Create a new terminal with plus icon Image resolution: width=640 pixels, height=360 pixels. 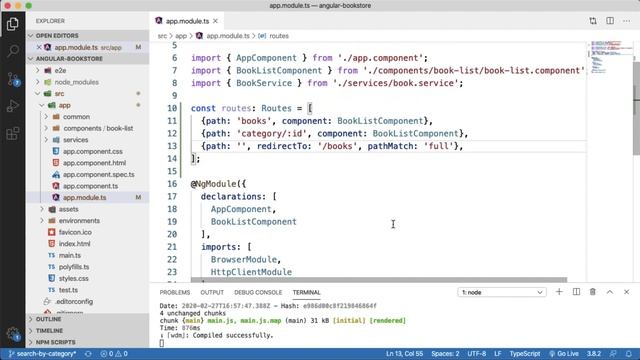point(559,292)
